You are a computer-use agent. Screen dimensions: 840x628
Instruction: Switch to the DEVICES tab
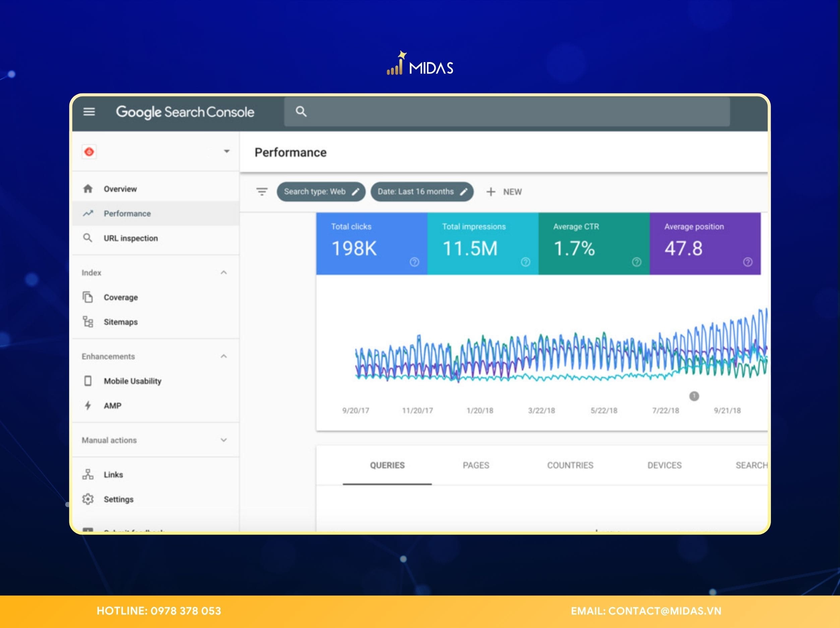click(x=665, y=465)
